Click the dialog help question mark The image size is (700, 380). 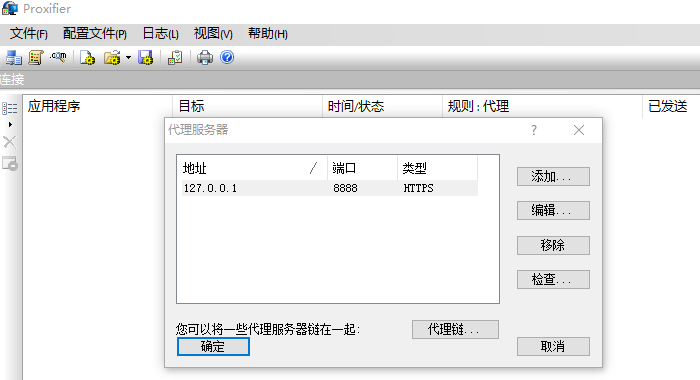[534, 130]
